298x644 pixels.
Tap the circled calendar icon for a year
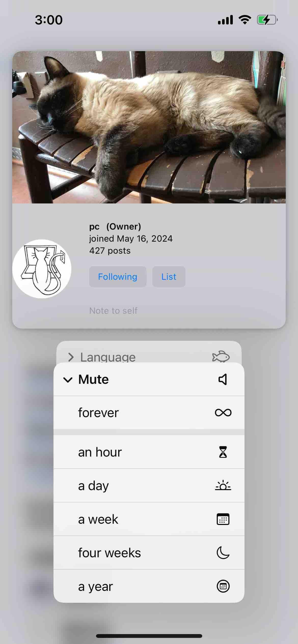pos(223,586)
